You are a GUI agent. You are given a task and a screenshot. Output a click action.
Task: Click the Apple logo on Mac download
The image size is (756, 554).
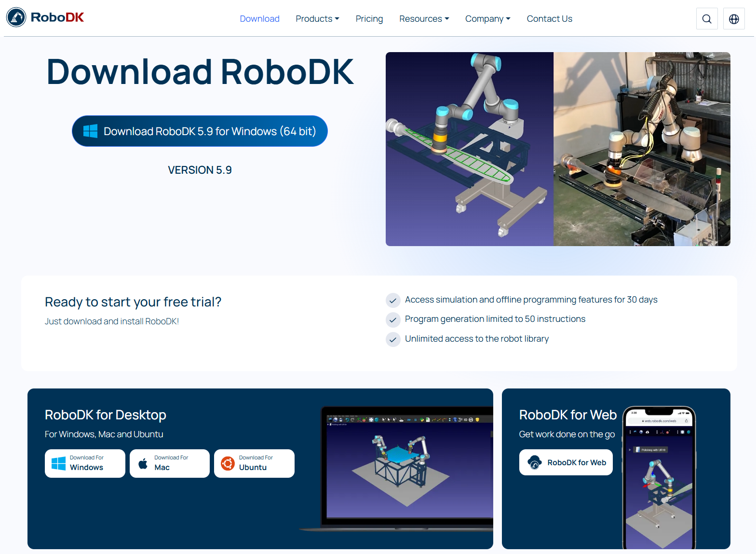tap(143, 463)
